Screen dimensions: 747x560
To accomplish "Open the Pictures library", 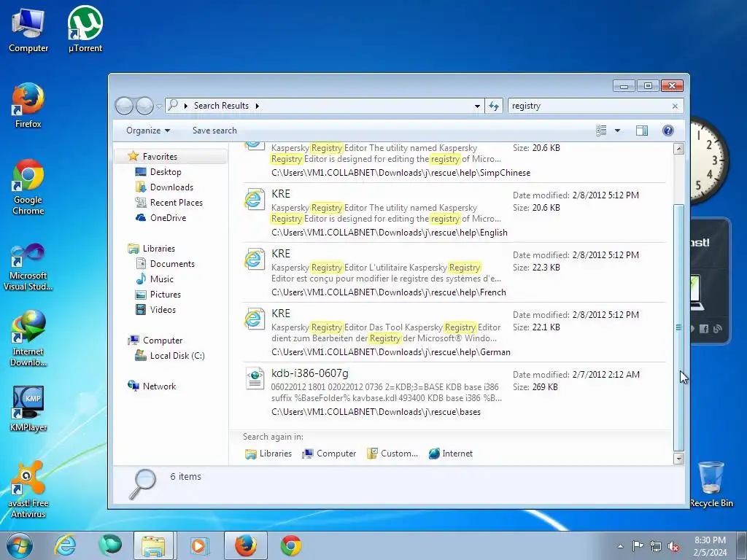I will (166, 295).
